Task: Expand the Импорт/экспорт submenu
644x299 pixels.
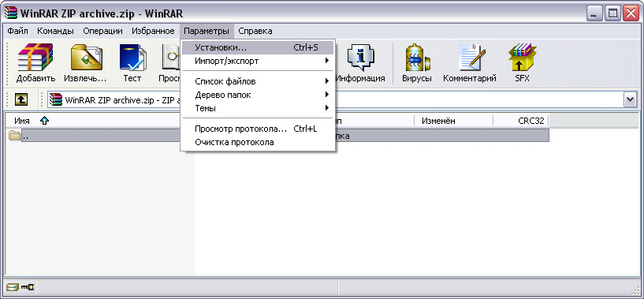Action: 258,61
